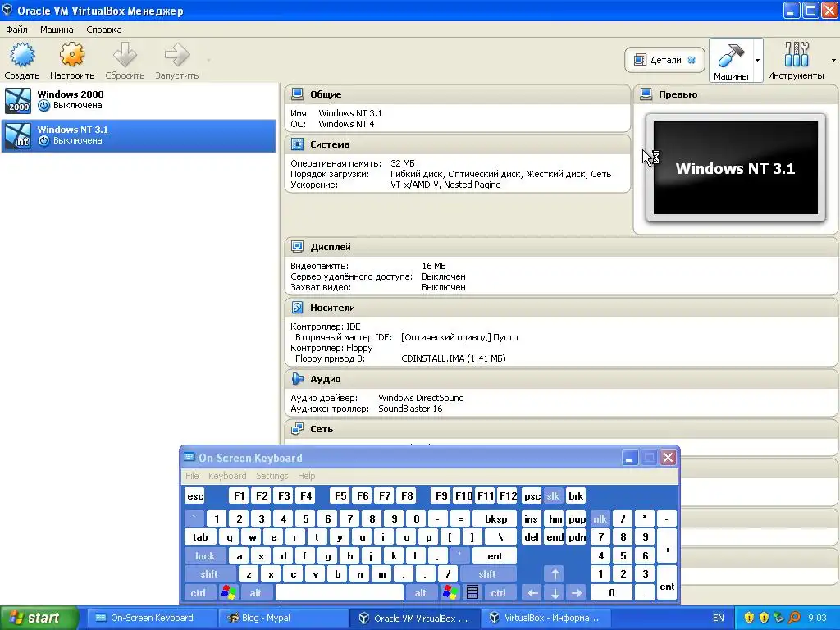Click the left arrow key on On-Screen Keyboard
The height and width of the screenshot is (630, 840).
click(x=532, y=592)
